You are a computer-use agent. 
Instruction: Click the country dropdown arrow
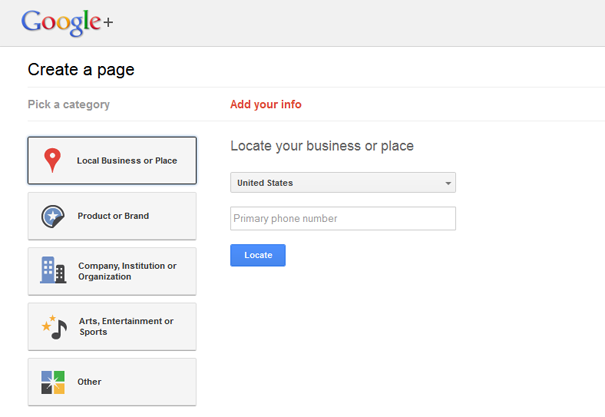[x=448, y=183]
